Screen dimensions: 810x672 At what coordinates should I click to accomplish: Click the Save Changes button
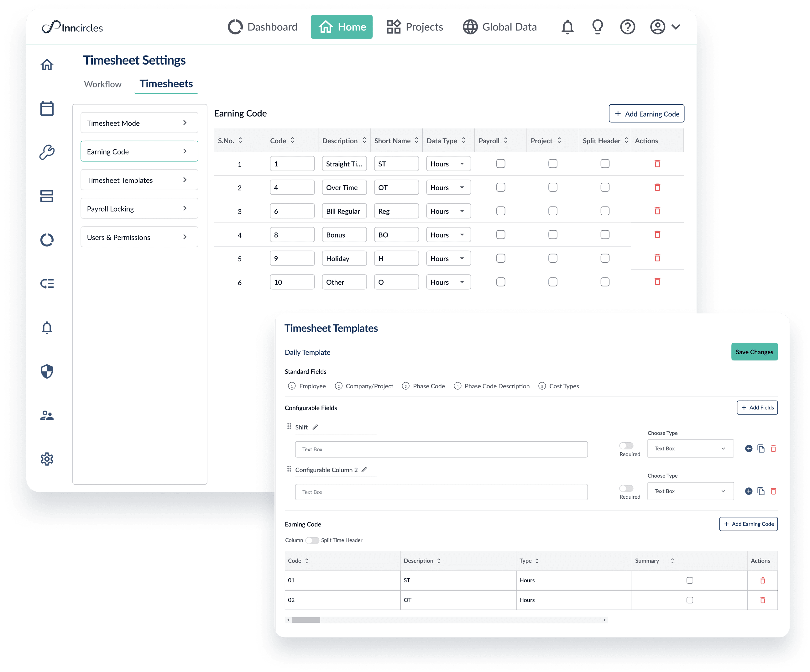tap(754, 352)
